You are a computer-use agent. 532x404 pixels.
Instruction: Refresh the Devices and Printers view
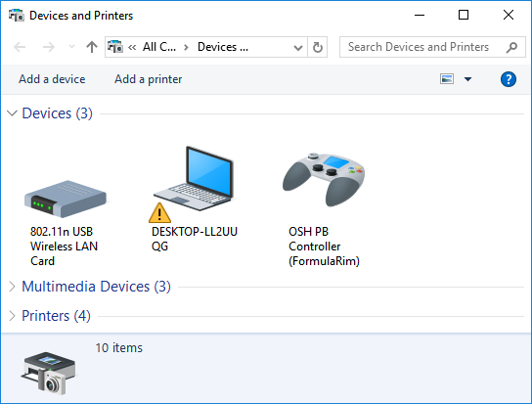[x=318, y=47]
